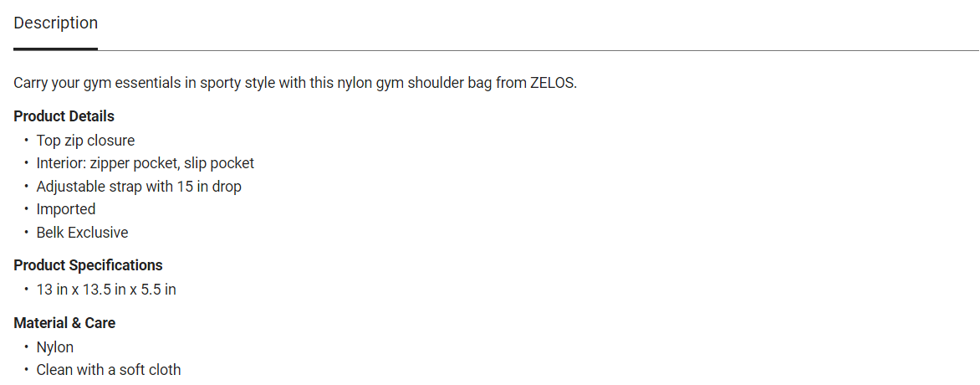
Task: Click the 'Clean with a soft cloth' instruction
Action: [x=109, y=370]
